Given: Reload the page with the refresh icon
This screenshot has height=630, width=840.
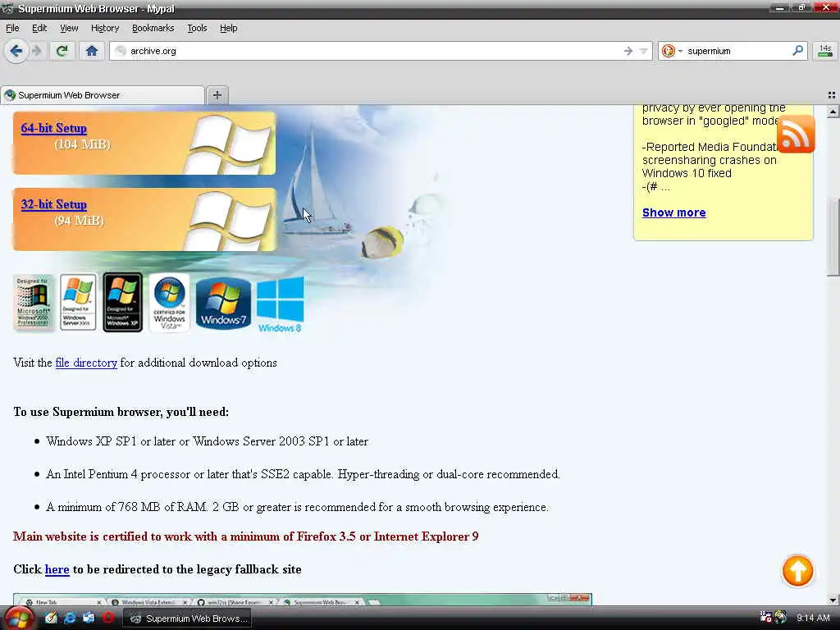Looking at the screenshot, I should (x=62, y=51).
